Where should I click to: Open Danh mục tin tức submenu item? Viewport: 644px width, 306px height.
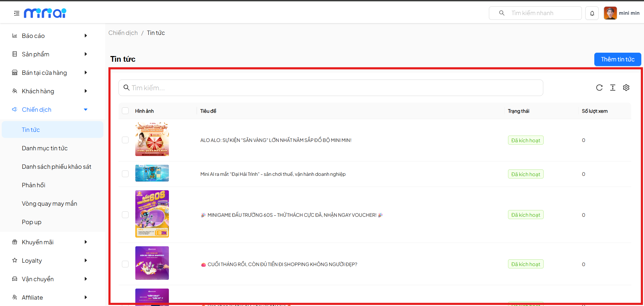click(45, 148)
